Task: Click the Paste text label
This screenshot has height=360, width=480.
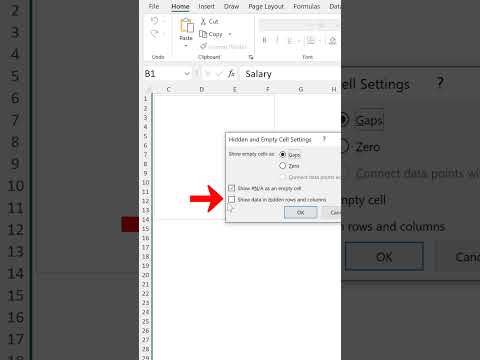Action: pos(186,38)
